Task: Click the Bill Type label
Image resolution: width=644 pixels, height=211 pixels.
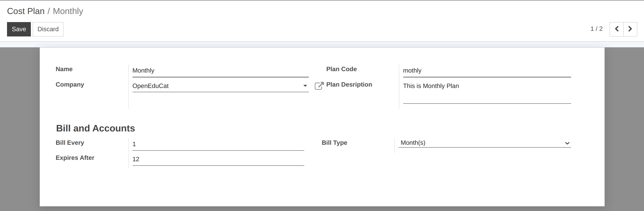Action: [x=334, y=143]
